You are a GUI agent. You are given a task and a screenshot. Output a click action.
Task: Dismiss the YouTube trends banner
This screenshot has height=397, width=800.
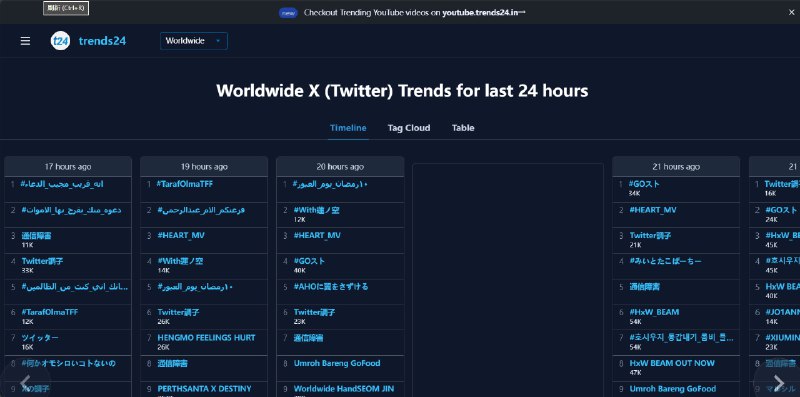pos(791,12)
